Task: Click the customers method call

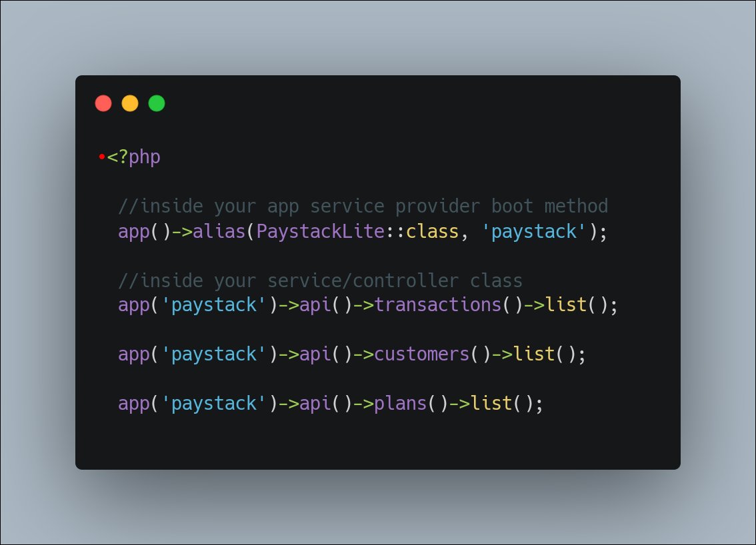Action: click(422, 354)
